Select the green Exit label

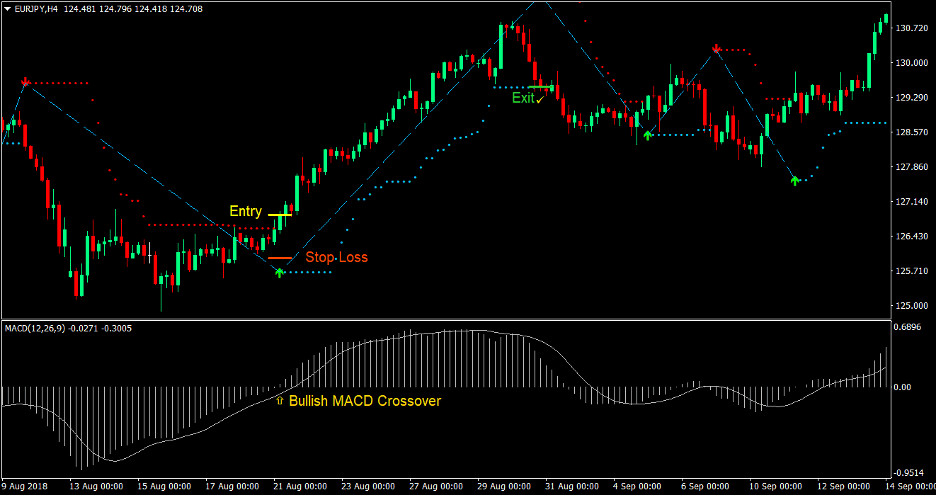(524, 98)
